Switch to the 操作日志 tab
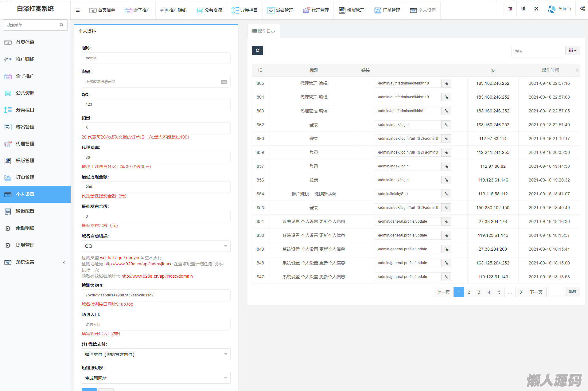588x391 pixels. (x=263, y=31)
